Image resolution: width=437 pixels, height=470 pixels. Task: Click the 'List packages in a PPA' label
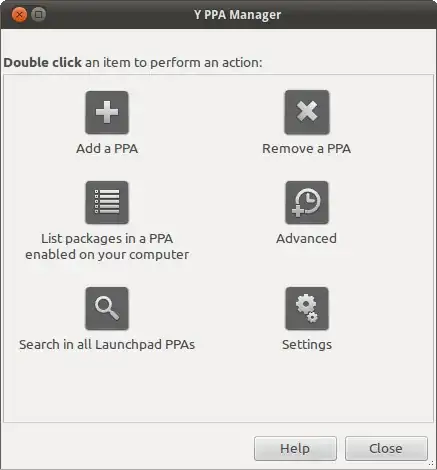coord(107,239)
